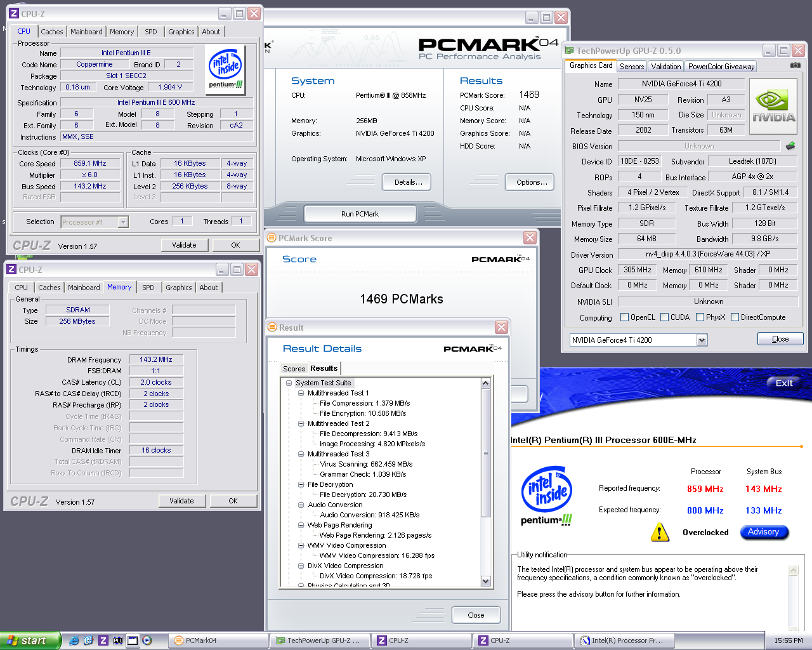The width and height of the screenshot is (812, 650).
Task: Enable the OpenCL checkbox
Action: 624,317
